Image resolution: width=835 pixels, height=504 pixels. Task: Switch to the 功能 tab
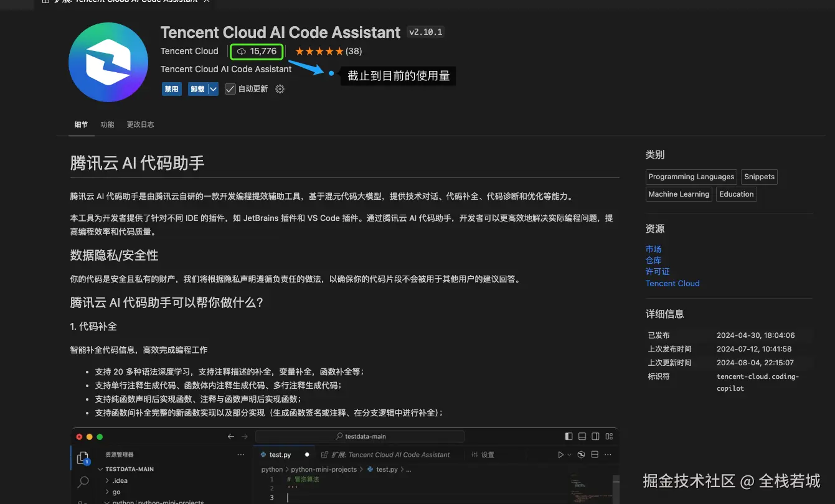[x=107, y=124]
